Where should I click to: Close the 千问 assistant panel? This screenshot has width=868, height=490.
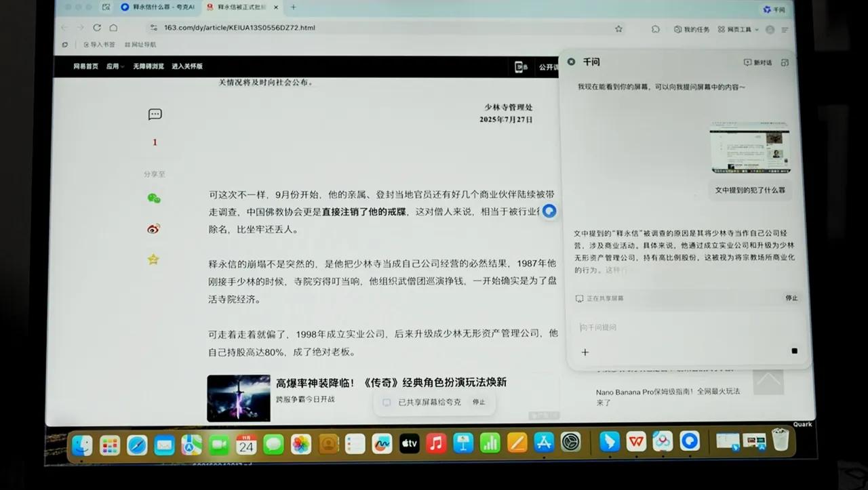[571, 62]
